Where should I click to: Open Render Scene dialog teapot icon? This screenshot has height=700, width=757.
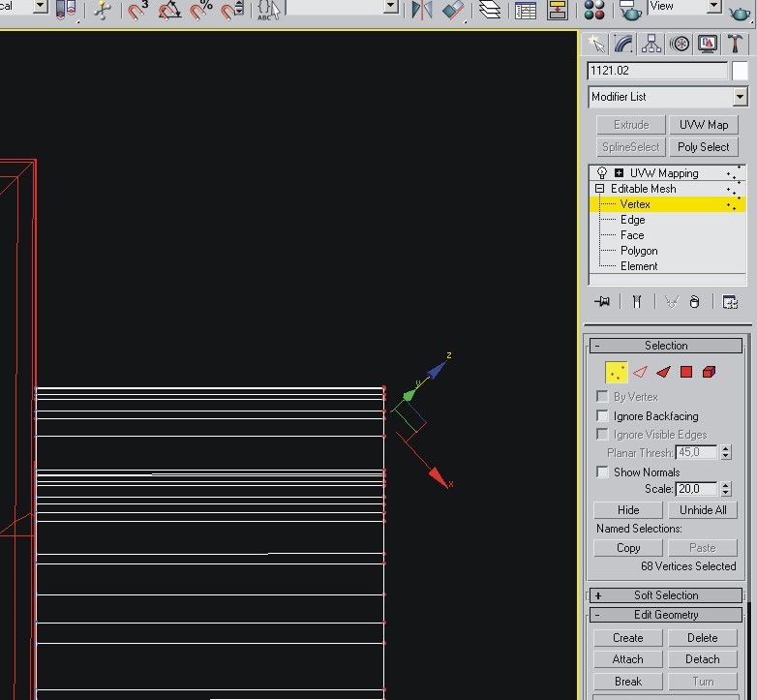coord(630,10)
